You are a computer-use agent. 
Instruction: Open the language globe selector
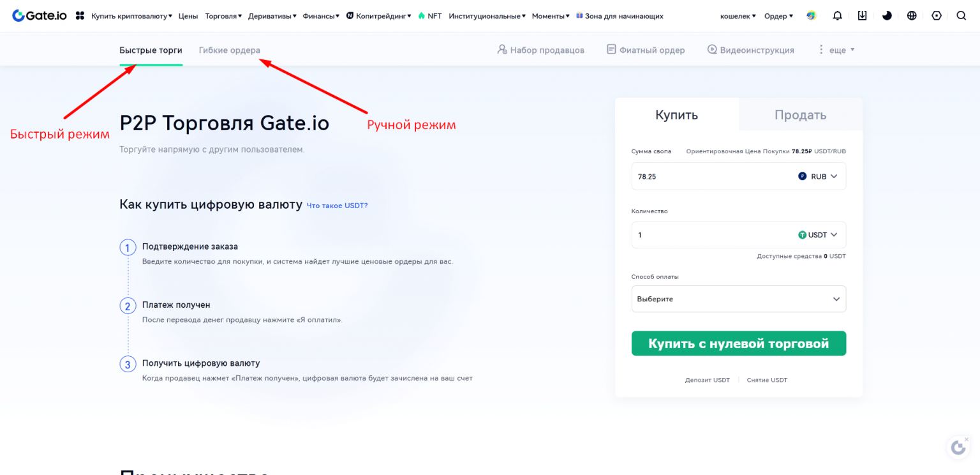[912, 16]
